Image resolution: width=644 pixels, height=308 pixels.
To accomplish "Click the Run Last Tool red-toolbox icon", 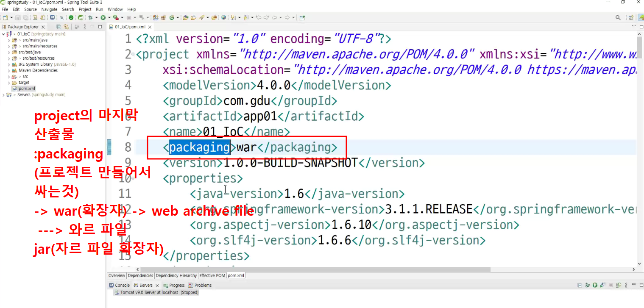I will 116,18.
